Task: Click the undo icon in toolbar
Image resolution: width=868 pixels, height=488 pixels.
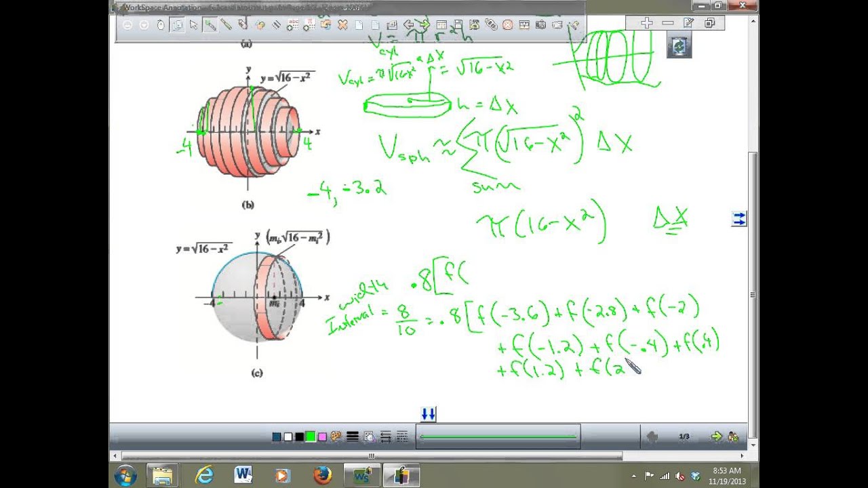Action: click(325, 25)
